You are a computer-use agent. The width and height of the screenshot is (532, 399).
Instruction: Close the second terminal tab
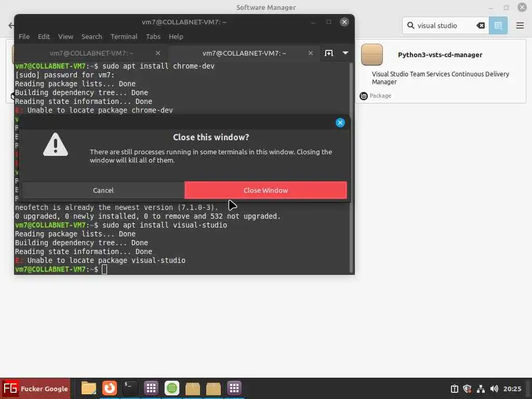(x=311, y=54)
